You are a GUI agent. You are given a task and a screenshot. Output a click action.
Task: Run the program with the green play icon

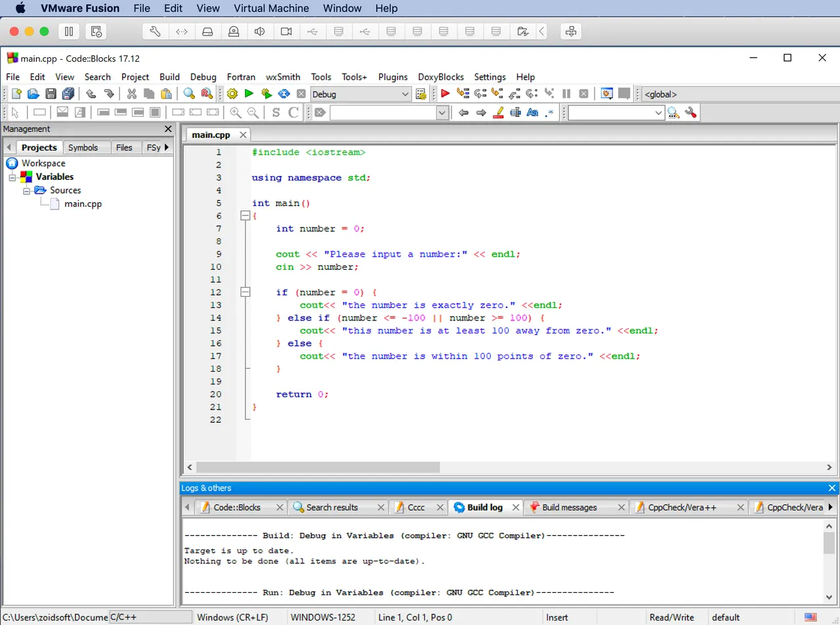(249, 94)
